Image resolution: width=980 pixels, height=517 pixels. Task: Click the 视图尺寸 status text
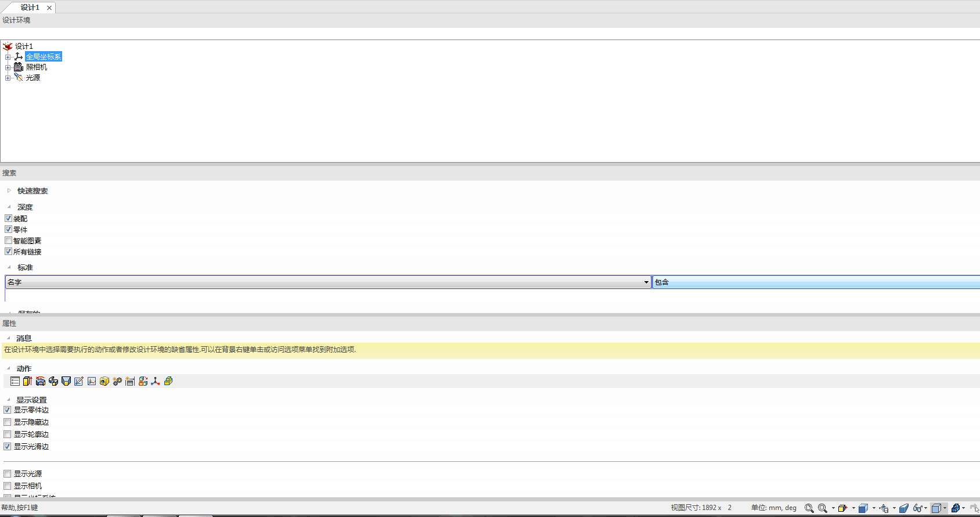[701, 508]
